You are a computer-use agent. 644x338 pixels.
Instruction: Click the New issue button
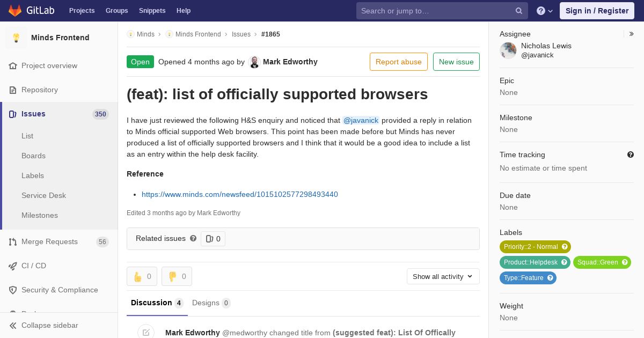coord(456,62)
